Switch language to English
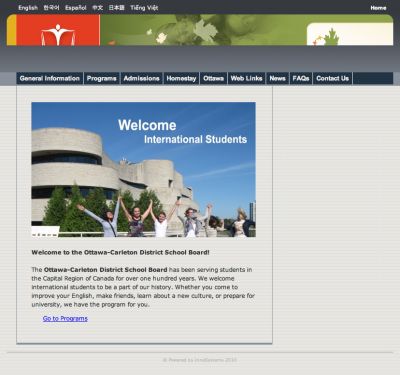This screenshot has height=375, width=400. [28, 8]
